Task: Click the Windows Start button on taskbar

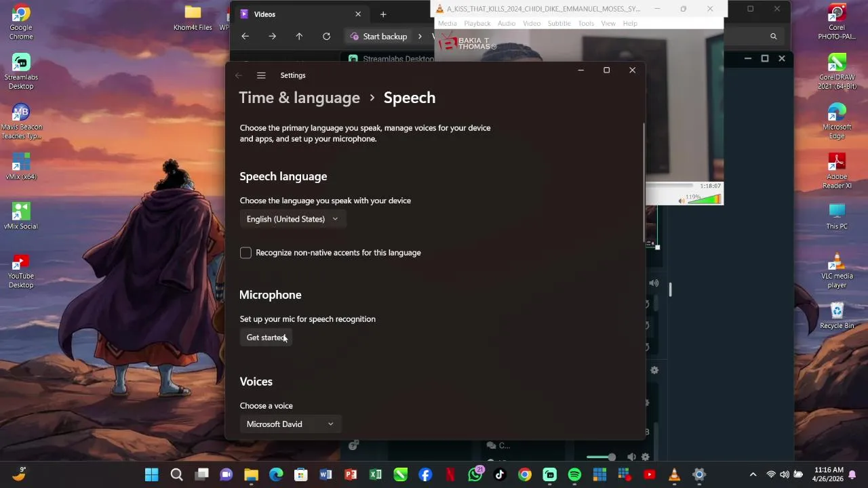Action: pyautogui.click(x=152, y=474)
